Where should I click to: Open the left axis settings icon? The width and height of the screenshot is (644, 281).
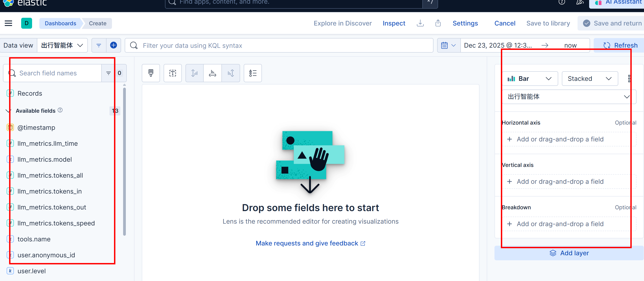(x=194, y=73)
